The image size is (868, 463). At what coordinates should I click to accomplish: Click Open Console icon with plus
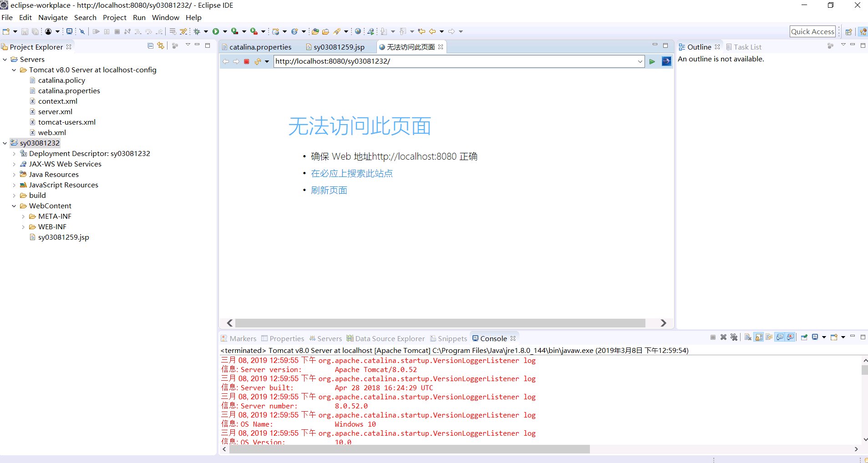click(834, 337)
